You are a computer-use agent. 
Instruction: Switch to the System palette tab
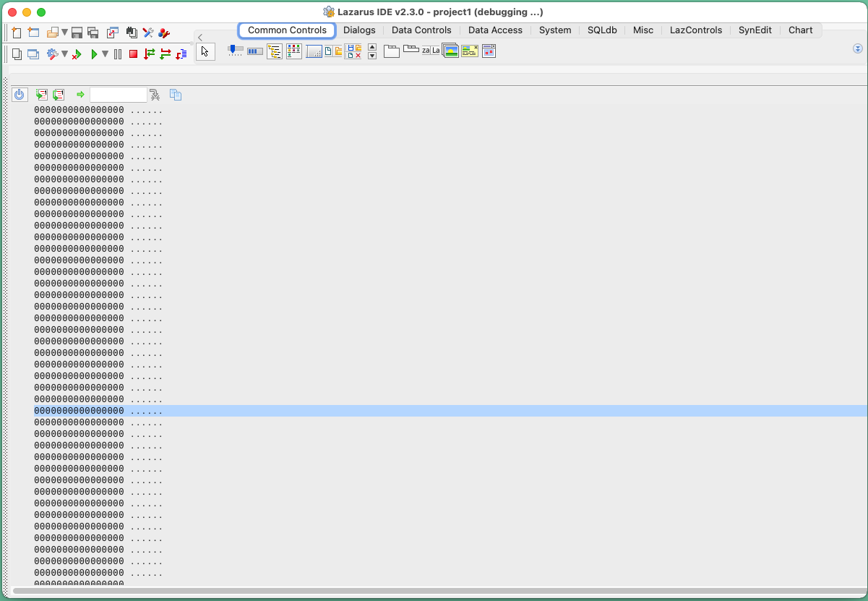coord(555,30)
